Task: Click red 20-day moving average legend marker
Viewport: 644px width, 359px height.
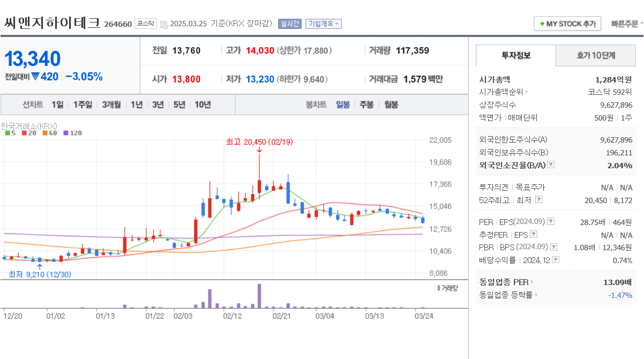Action: pos(24,133)
